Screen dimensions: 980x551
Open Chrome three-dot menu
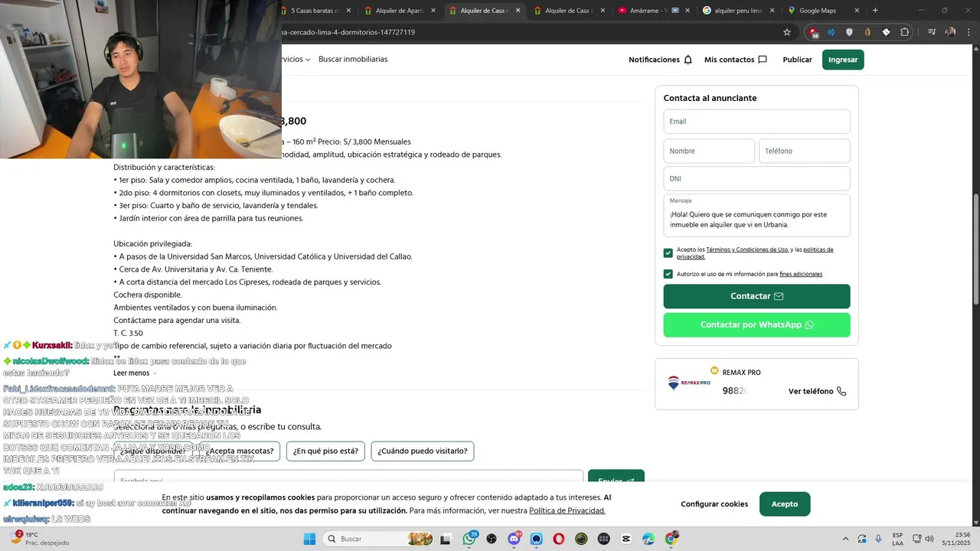[x=969, y=32]
